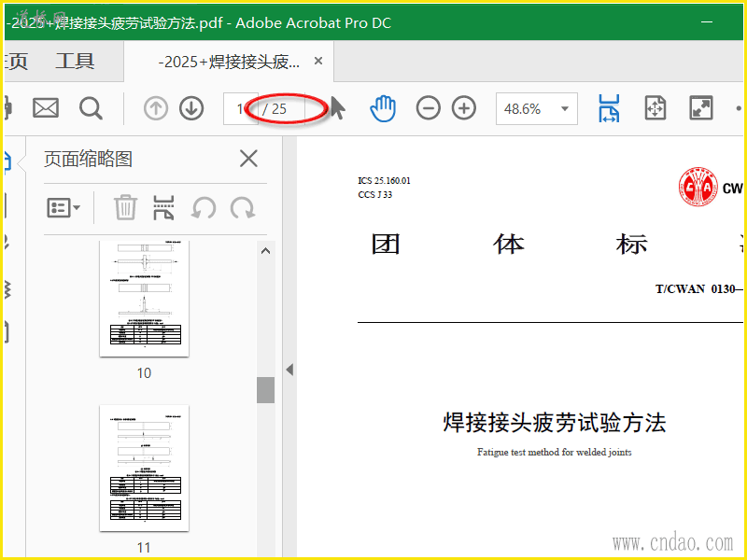This screenshot has height=560, width=747.
Task: Select the page 11 thumbnail
Action: click(144, 469)
